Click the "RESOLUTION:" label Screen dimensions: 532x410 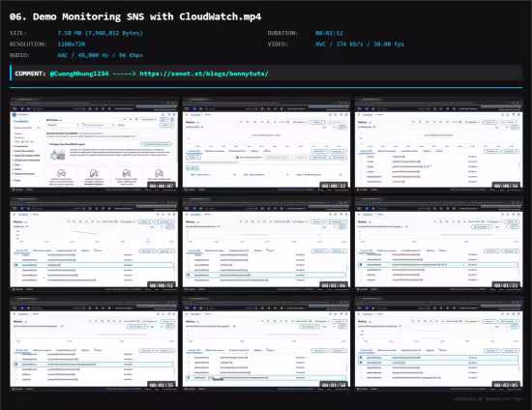[x=28, y=44]
